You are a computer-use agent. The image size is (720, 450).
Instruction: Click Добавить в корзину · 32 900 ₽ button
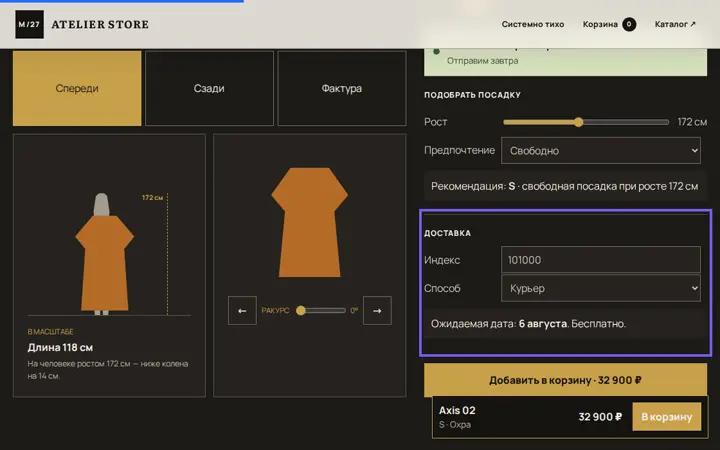pos(565,380)
